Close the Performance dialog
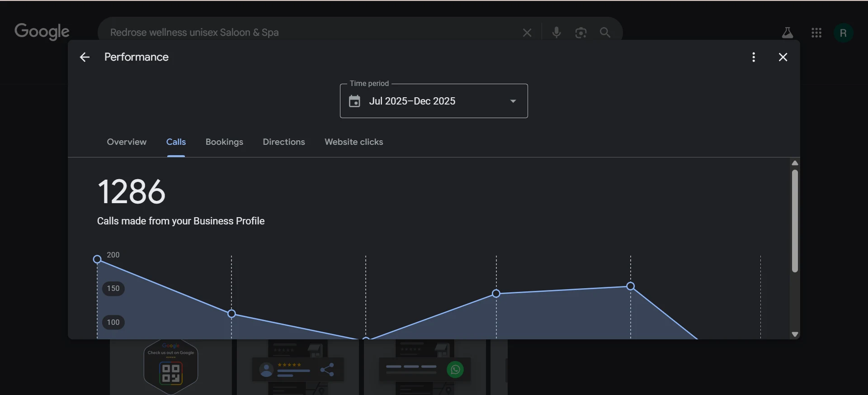Screen dimensions: 868x395 tap(783, 57)
